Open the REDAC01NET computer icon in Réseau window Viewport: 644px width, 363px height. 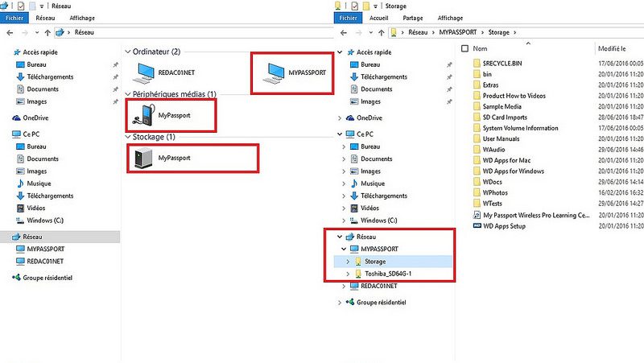(143, 73)
